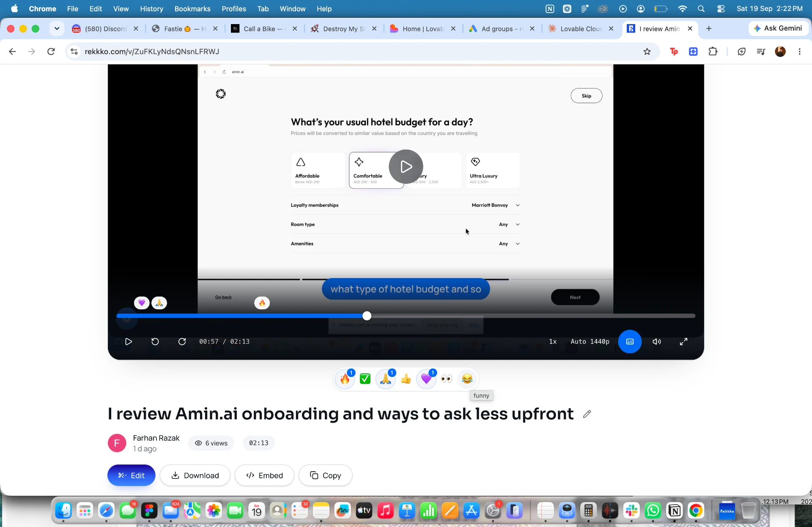Image resolution: width=812 pixels, height=527 pixels.
Task: Switch to the (580) Discord tab
Action: coord(105,29)
